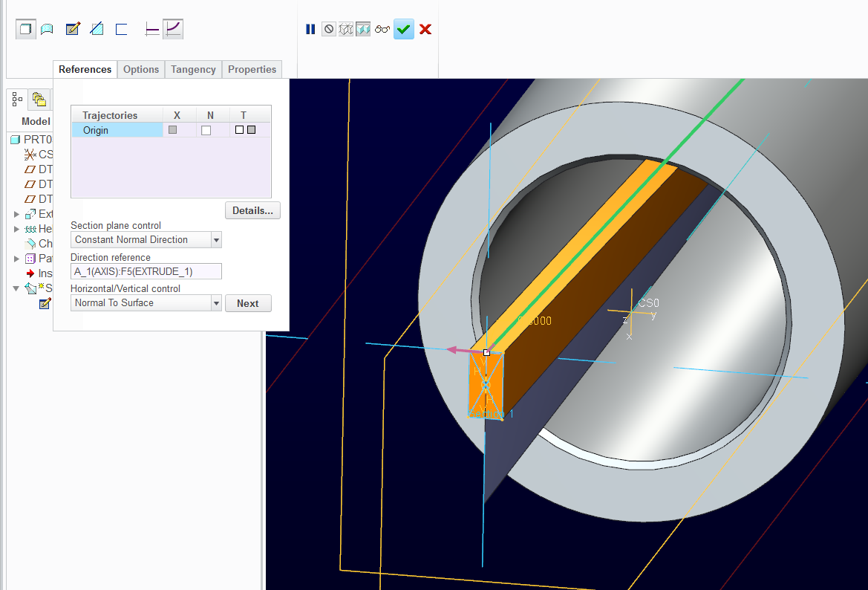Open the Horizontal/Vertical control dropdown
Viewport: 868px width, 590px height.
pyautogui.click(x=215, y=302)
